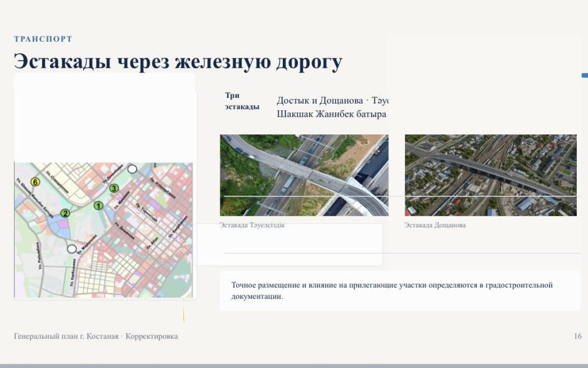Screen dimensions: 588x368
Task: Select the 'ТРАНСПОРТ' section label
Action: point(43,39)
